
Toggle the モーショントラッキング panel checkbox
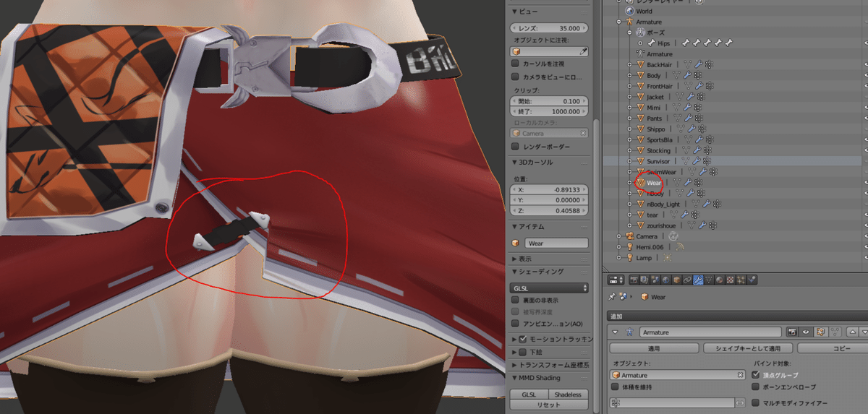click(x=522, y=339)
